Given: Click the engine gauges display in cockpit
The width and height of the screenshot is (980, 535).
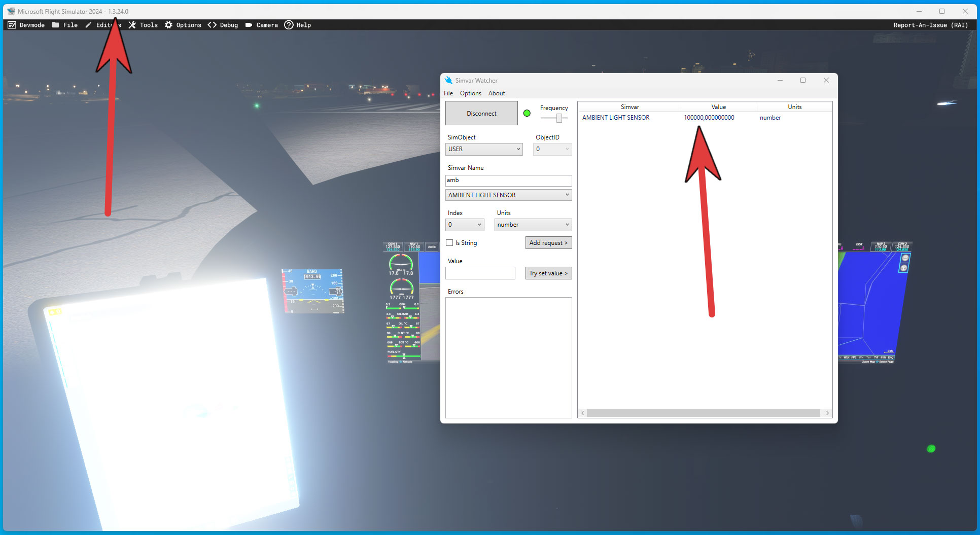Looking at the screenshot, I should pos(403,307).
